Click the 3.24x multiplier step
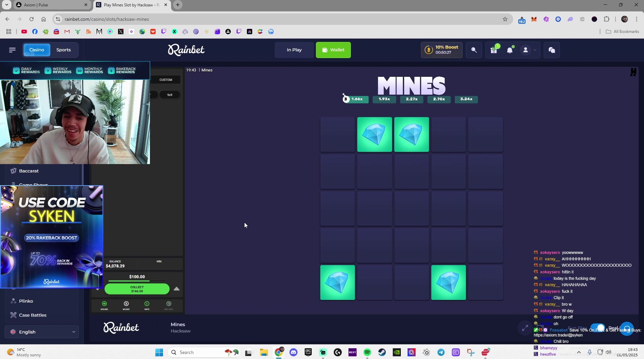644x359 pixels. (x=466, y=99)
